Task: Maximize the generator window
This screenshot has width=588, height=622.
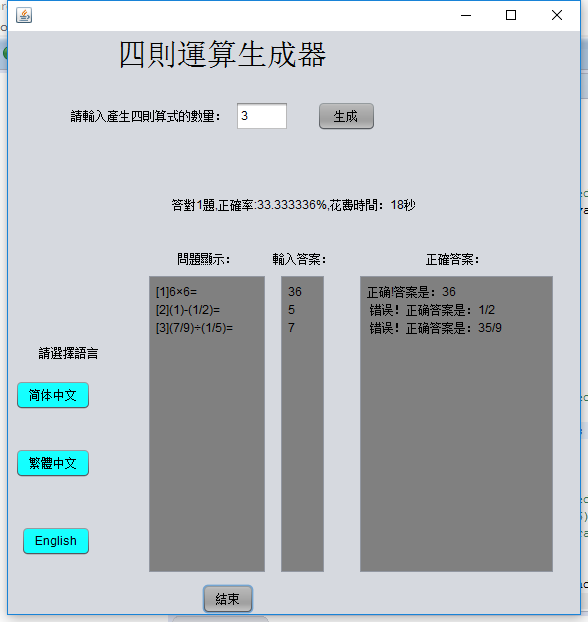Action: [x=511, y=15]
